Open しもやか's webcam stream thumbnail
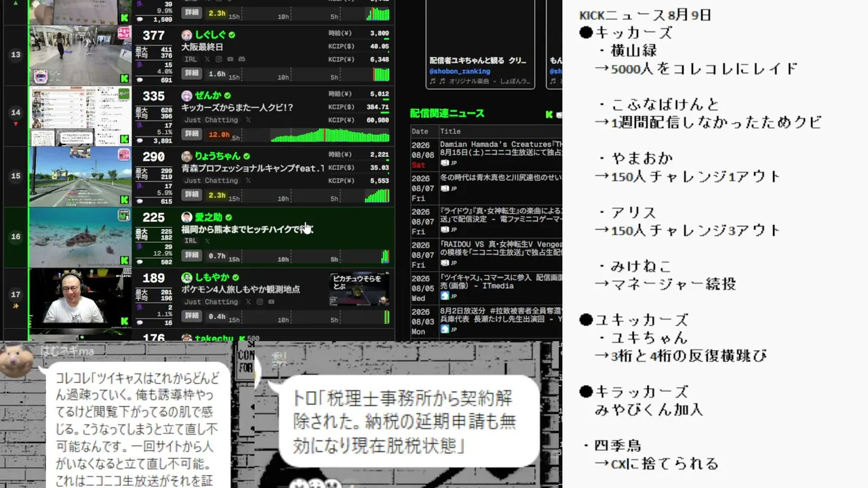Viewport: 868px width, 488px height. [x=80, y=298]
